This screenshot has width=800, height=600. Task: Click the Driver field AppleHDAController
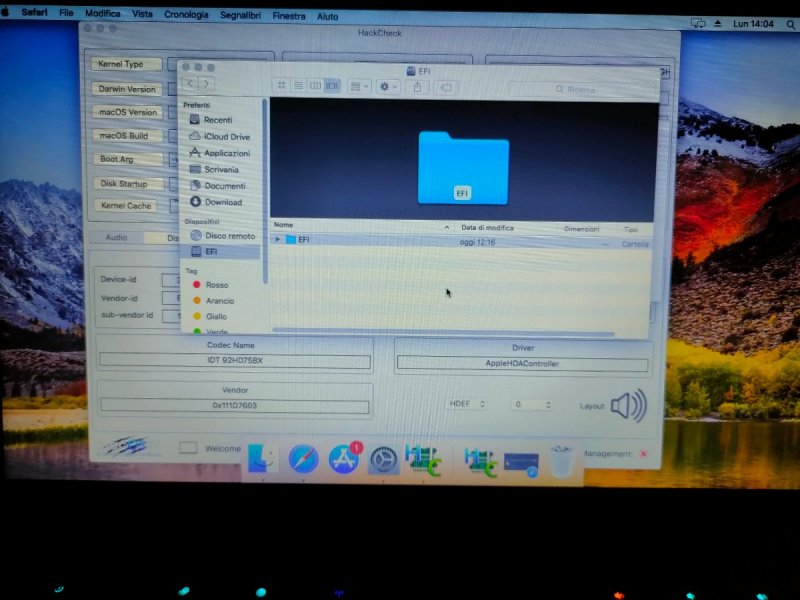point(522,364)
